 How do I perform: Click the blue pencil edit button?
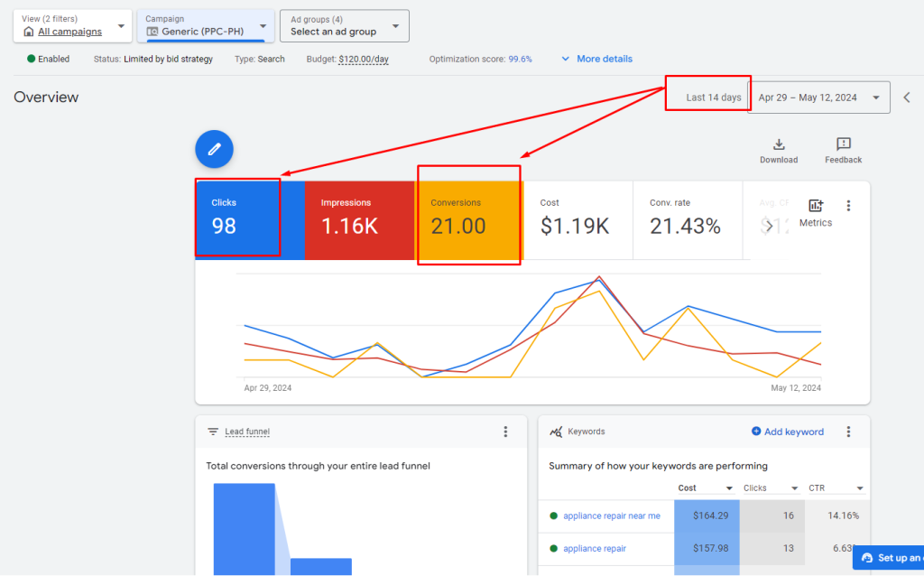(x=214, y=149)
